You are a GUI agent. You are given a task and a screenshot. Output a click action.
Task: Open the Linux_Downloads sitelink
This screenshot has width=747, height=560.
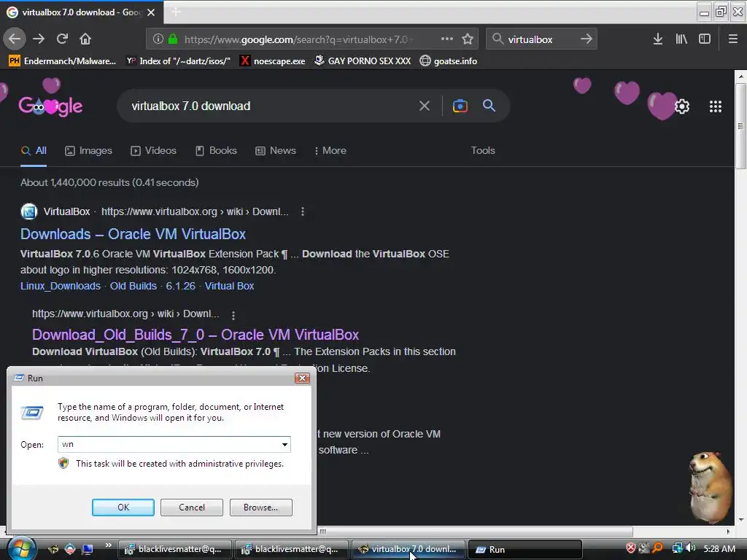(61, 286)
